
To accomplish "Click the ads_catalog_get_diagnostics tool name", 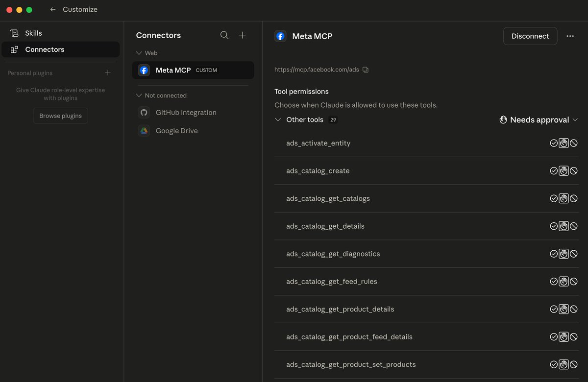I will pos(333,254).
